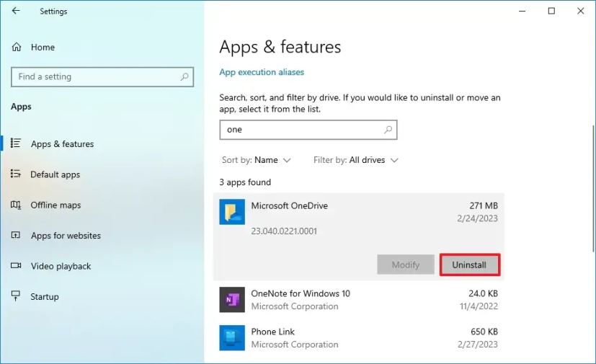Click the 650 KB size value
The height and width of the screenshot is (364, 596).
(484, 332)
